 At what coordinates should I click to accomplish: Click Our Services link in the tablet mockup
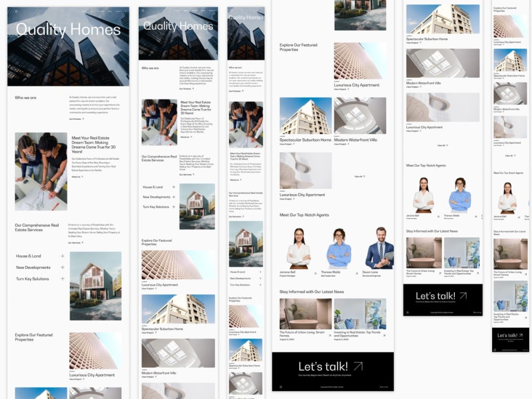point(187,174)
